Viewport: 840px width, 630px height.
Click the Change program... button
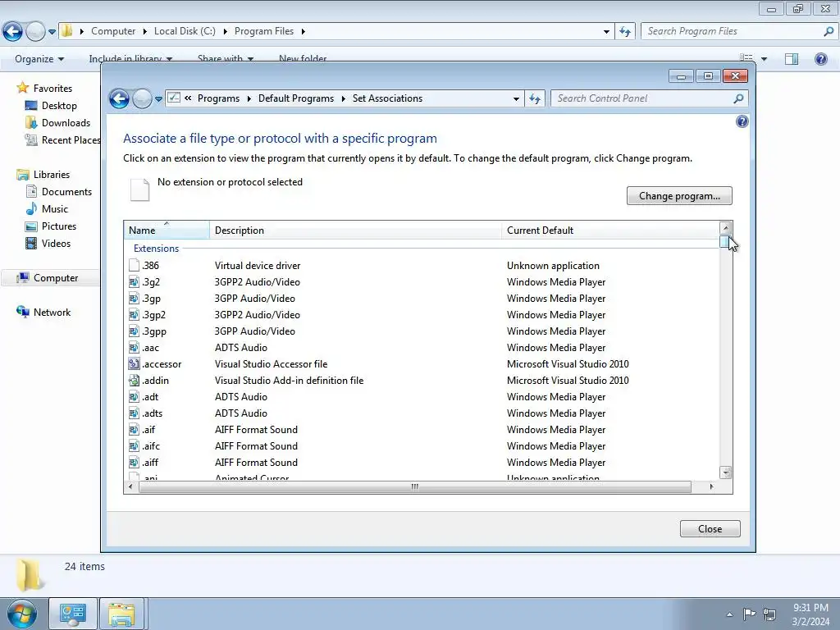679,195
